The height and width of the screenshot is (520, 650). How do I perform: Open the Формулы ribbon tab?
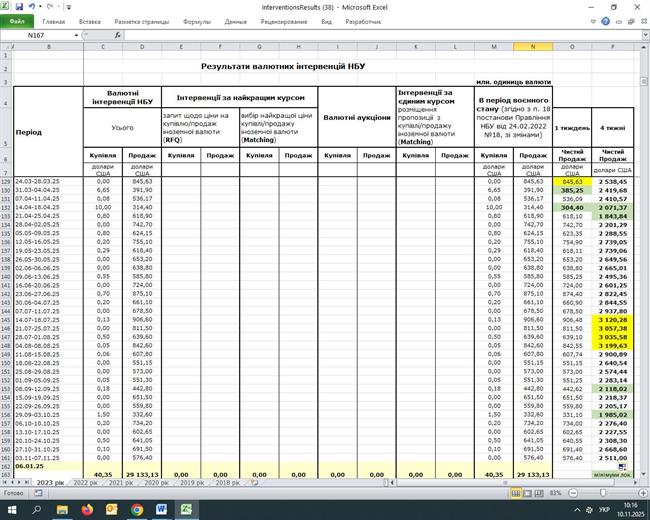[197, 20]
